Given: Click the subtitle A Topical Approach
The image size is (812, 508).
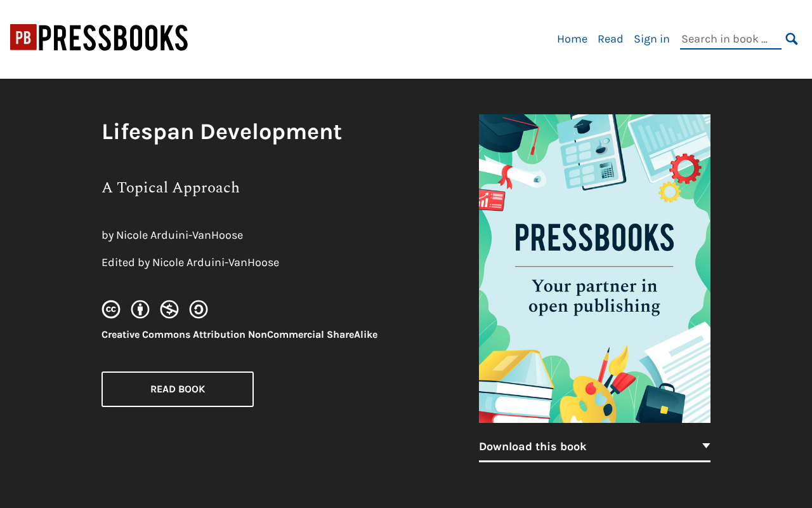Looking at the screenshot, I should (171, 187).
